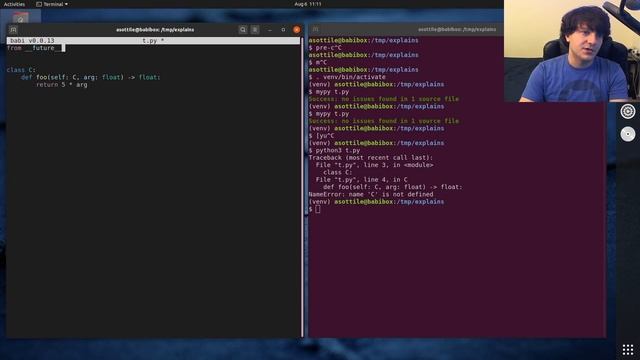
Task: Click the 'babi v0.0.13' editor header text
Action: (x=32, y=40)
